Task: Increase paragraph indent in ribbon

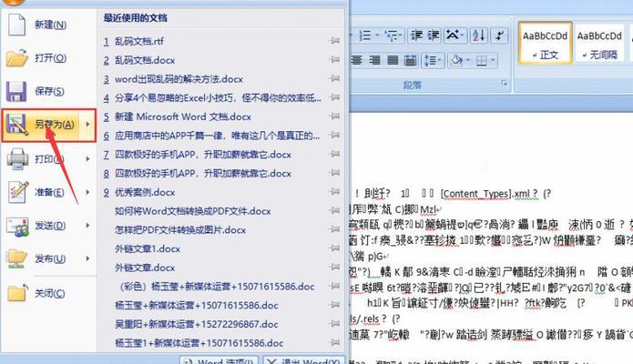Action: pos(434,35)
